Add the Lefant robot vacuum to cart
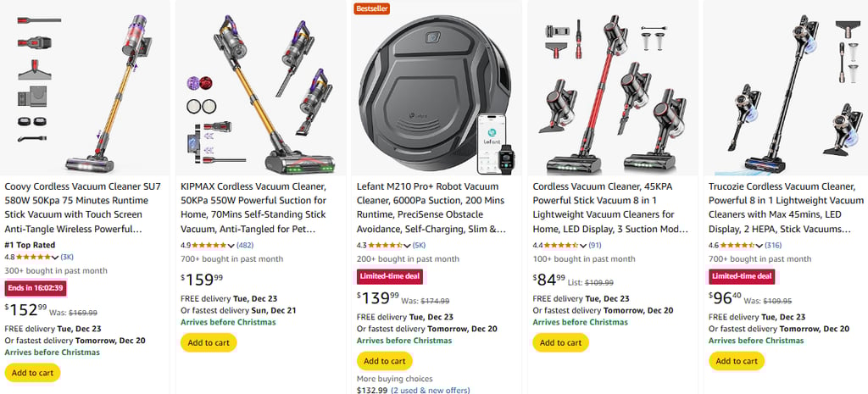Image resolution: width=868 pixels, height=394 pixels. coord(384,360)
